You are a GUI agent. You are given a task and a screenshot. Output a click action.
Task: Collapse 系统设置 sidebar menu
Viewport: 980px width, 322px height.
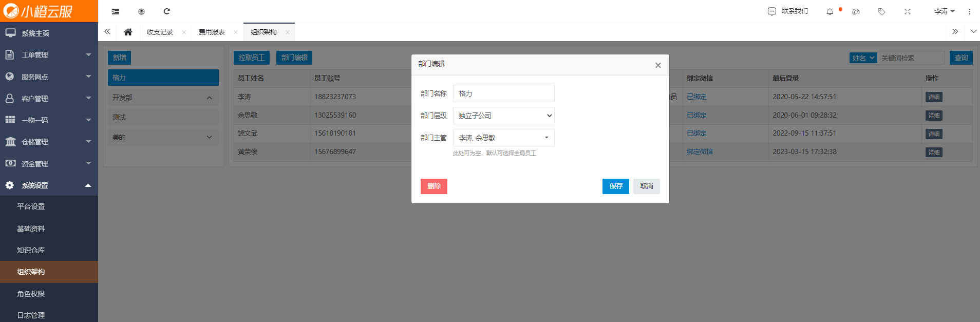coord(49,185)
